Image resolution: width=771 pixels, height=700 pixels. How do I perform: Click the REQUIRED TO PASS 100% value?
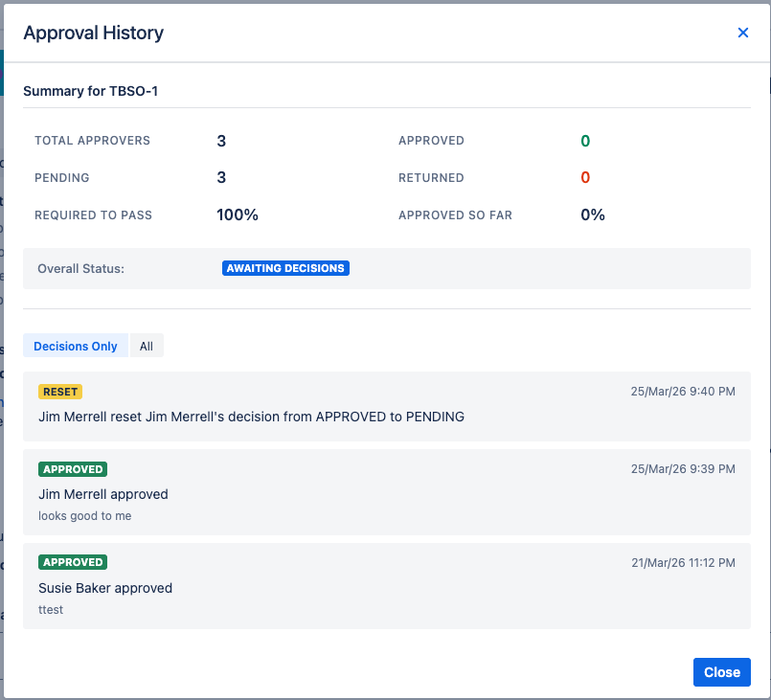click(238, 215)
